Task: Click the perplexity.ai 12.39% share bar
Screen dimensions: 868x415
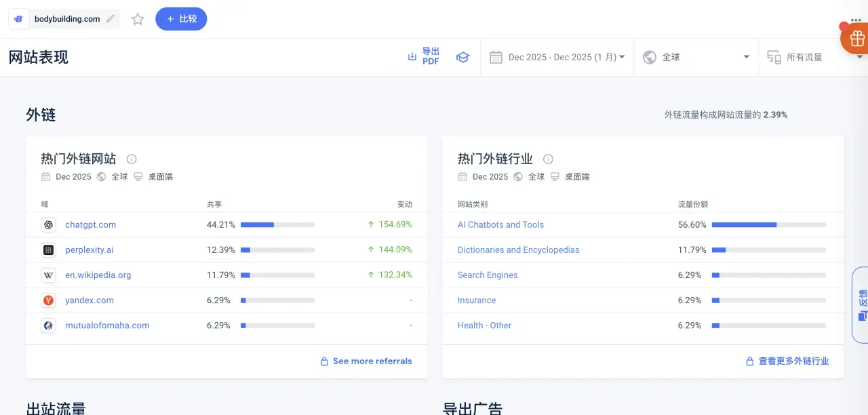Action: pyautogui.click(x=277, y=250)
